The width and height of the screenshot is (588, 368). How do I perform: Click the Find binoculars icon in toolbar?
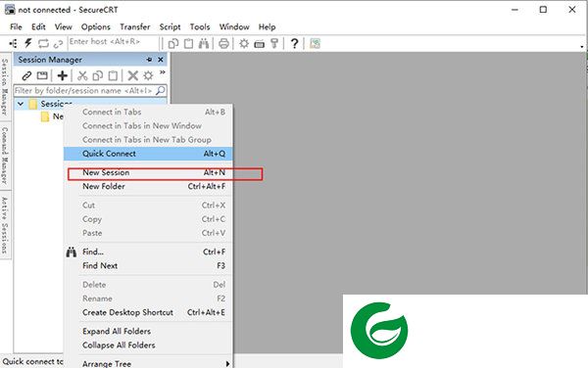click(204, 43)
